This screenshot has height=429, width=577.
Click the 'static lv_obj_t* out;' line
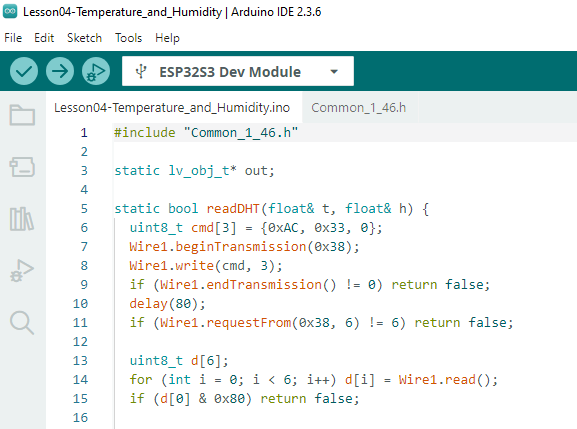pos(194,171)
